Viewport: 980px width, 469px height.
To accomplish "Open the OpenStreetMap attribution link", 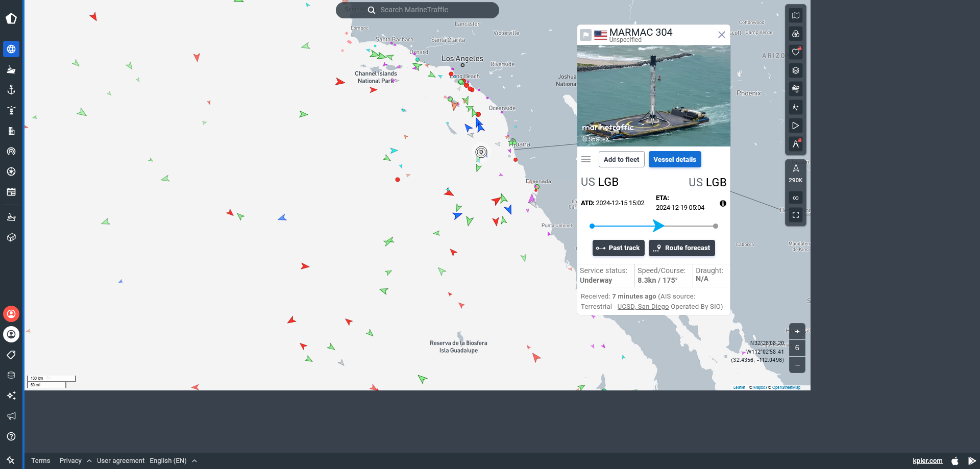I will tap(786, 387).
